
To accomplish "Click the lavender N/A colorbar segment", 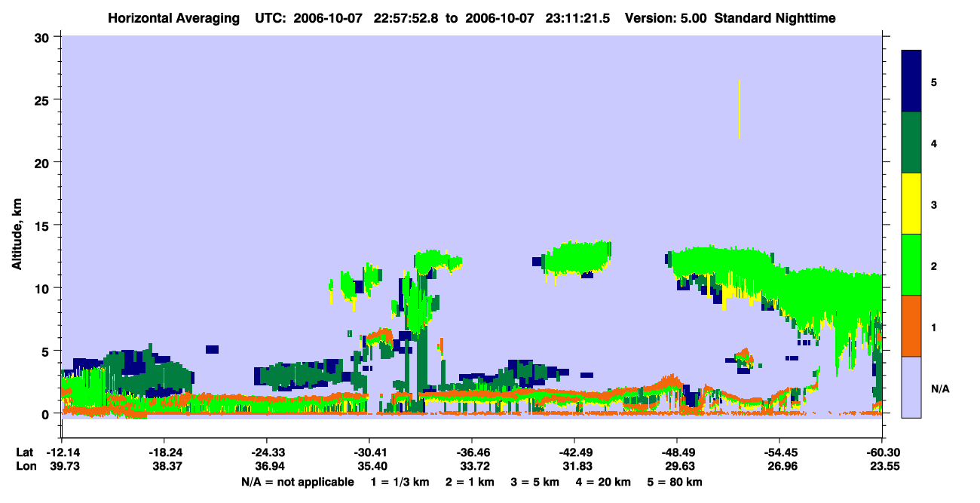I will (x=911, y=387).
